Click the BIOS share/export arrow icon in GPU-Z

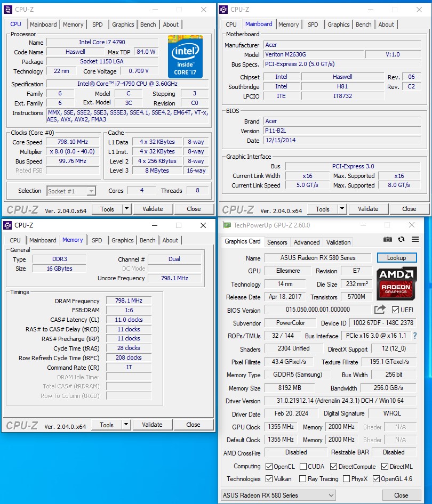pos(380,310)
